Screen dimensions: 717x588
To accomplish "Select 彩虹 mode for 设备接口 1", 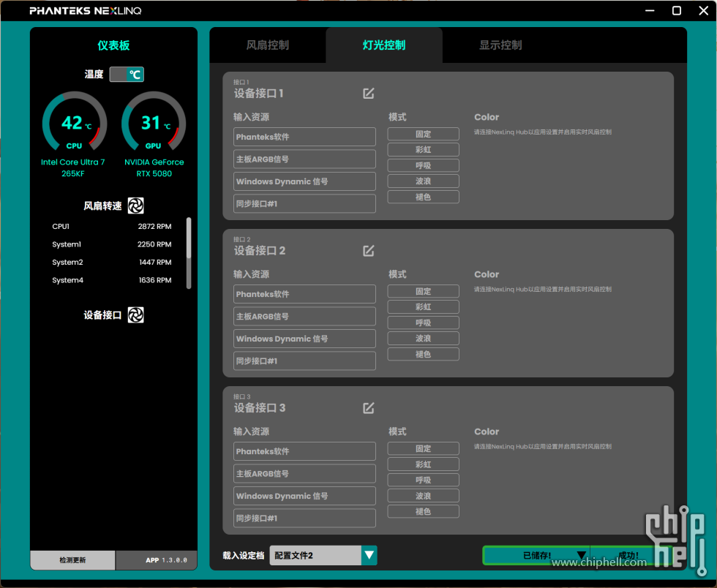I will coord(423,150).
